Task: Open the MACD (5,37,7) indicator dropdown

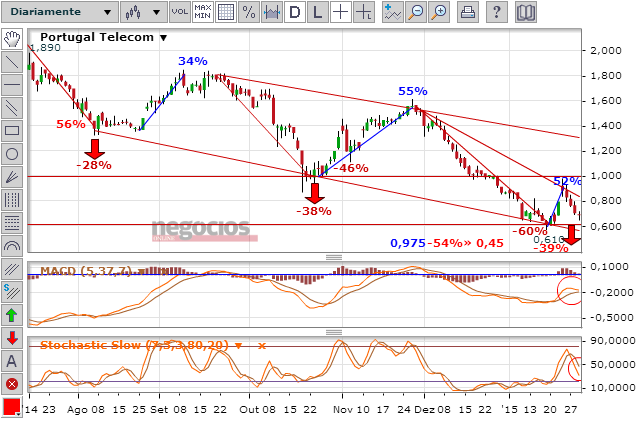Action: 141,271
